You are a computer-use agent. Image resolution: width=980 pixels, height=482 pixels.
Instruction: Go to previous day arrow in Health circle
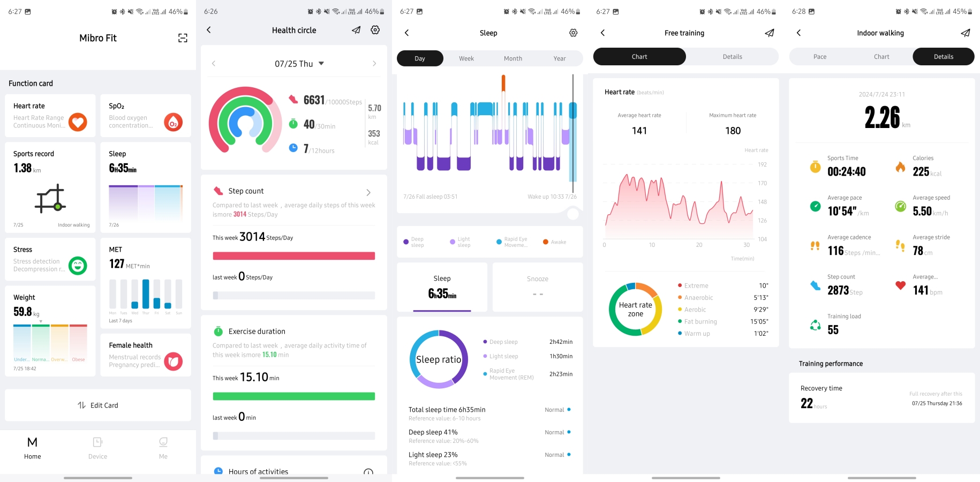214,64
